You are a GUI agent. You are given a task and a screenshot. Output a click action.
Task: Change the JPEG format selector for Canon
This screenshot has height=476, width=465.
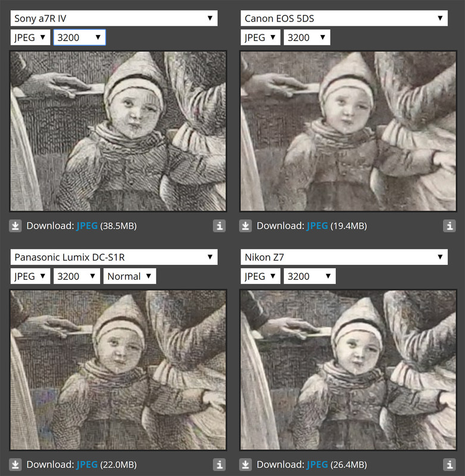[x=260, y=37]
